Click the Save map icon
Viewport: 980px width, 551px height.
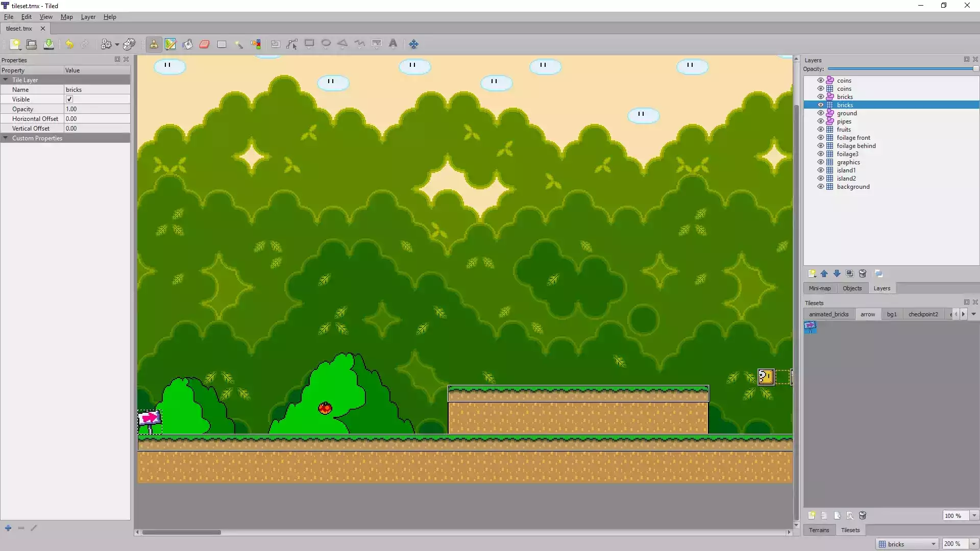[48, 44]
